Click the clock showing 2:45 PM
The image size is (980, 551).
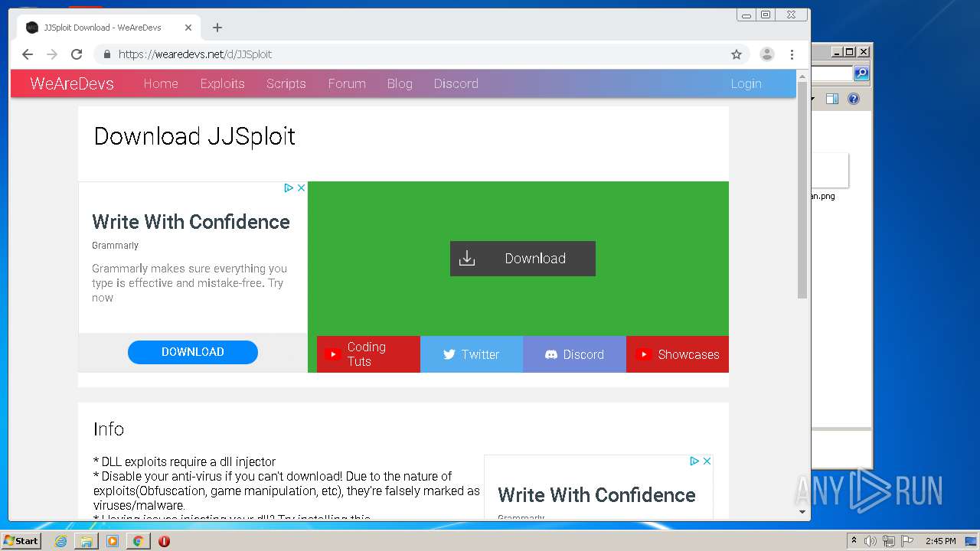pyautogui.click(x=940, y=541)
